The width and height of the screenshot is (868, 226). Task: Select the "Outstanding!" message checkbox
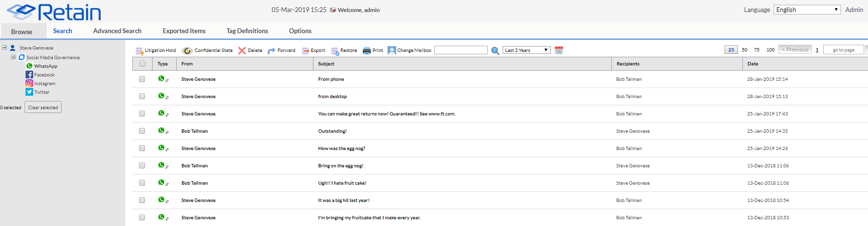click(142, 131)
